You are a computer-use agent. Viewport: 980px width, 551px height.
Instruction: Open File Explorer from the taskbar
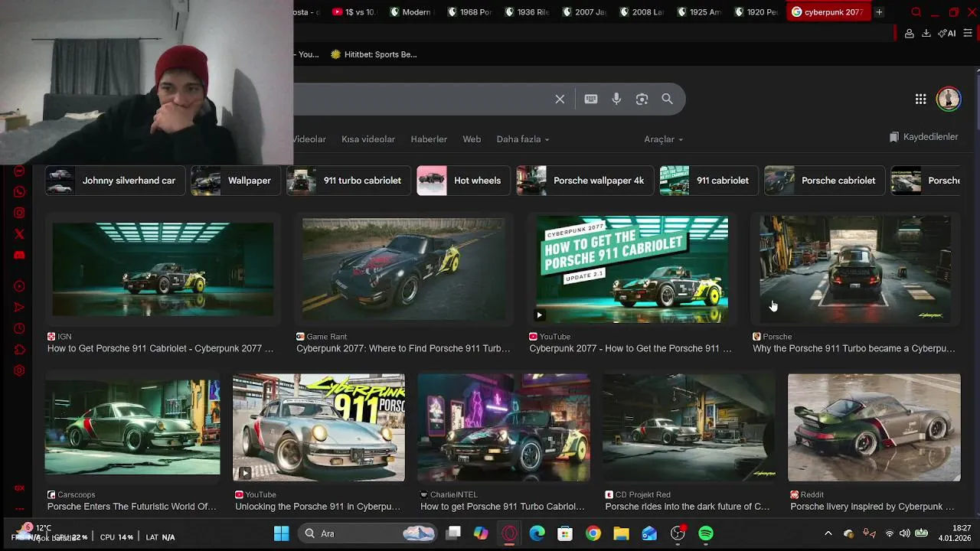pos(621,533)
